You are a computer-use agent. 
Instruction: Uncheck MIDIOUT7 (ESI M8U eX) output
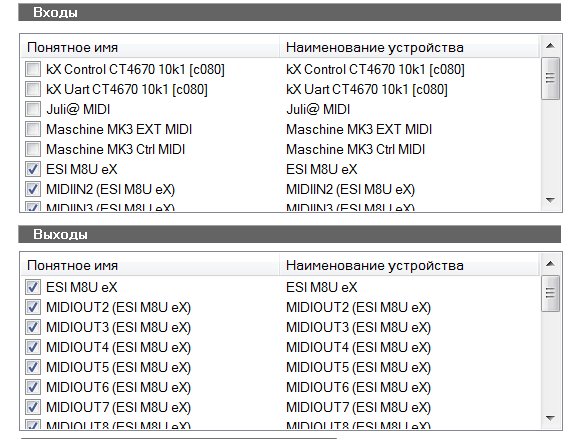[33, 407]
